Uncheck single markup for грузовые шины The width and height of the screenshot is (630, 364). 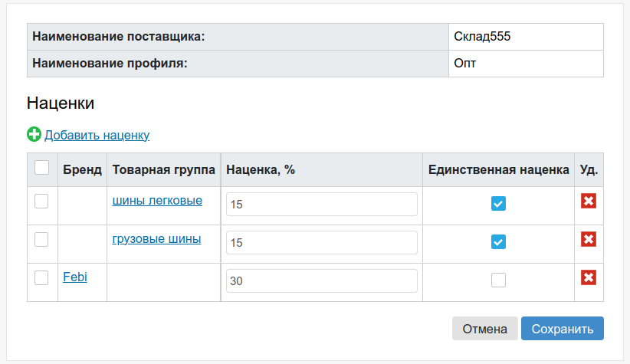pos(498,242)
